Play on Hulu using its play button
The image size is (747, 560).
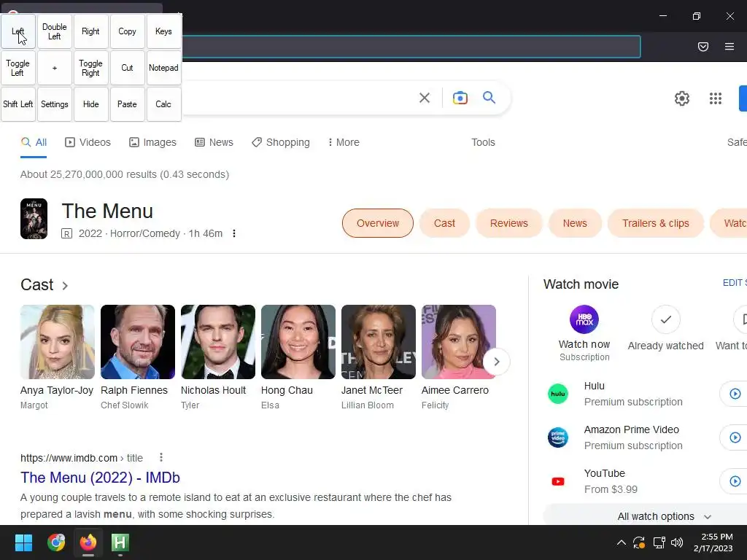(735, 394)
